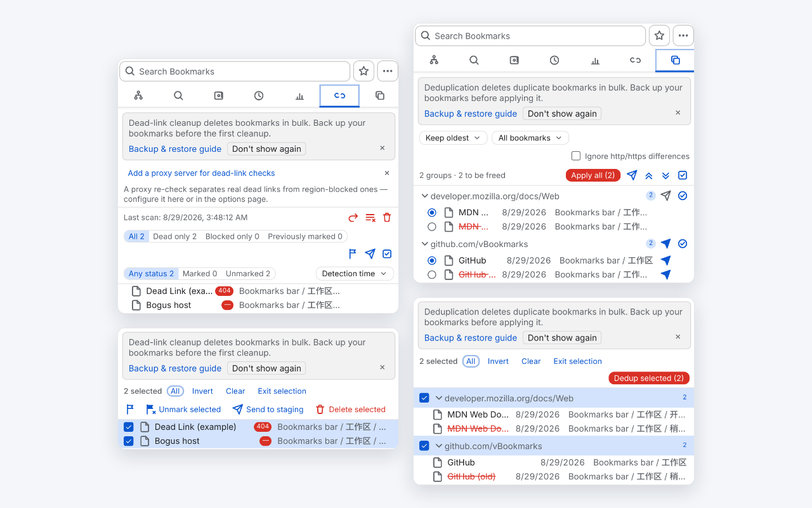Open the three-dot menu in the deduplication panel
Screen dimensions: 812x508
pos(683,36)
